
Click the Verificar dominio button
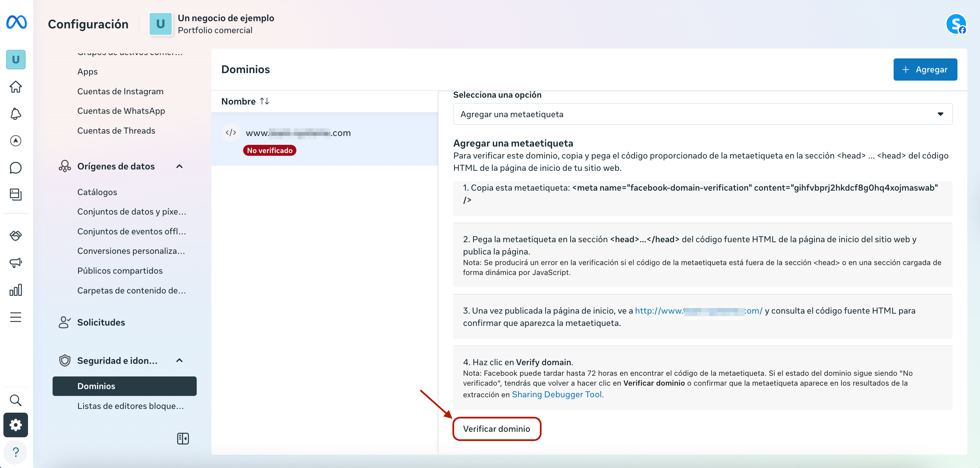pos(496,429)
